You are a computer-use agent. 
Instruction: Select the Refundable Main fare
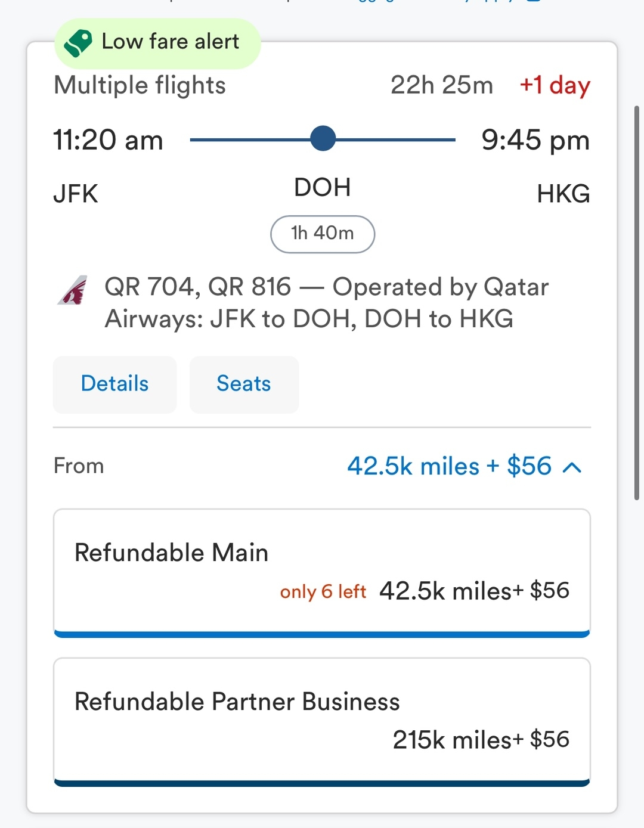(322, 573)
